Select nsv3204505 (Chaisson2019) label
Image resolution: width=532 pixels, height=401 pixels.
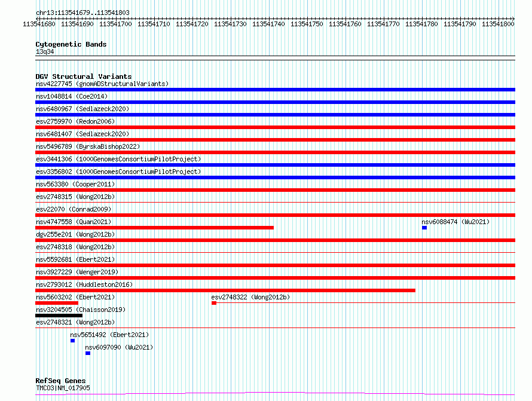coord(81,310)
